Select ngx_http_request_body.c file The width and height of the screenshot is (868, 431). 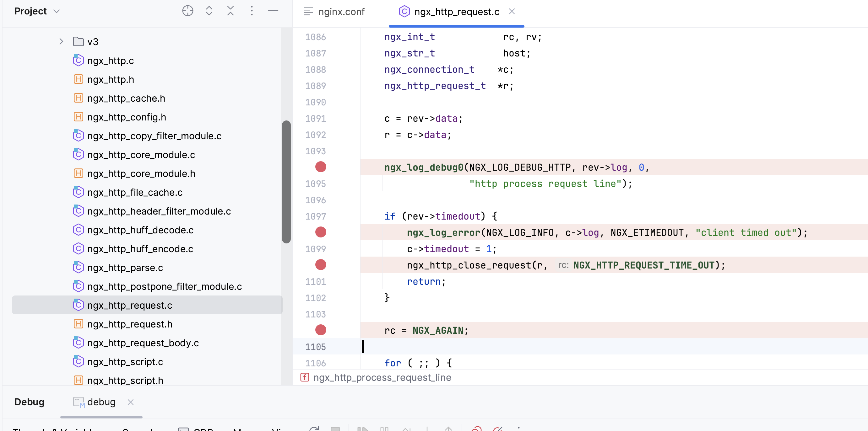click(143, 343)
